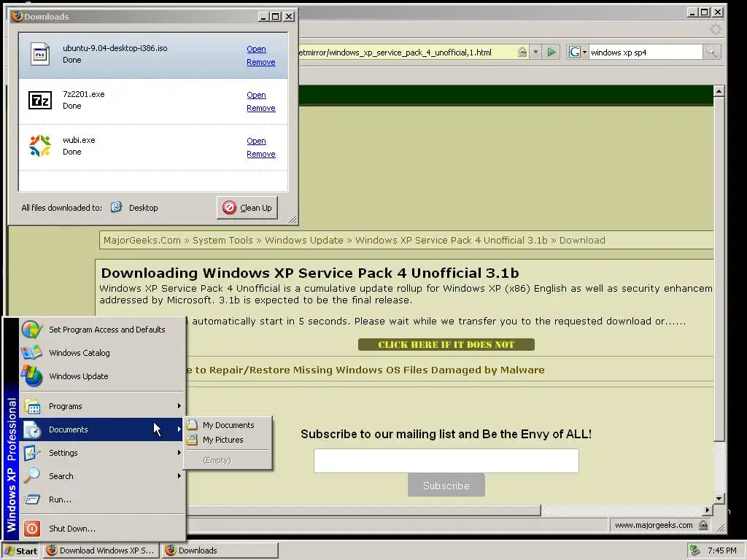Click the MajorGeeks.Com breadcrumb link

(142, 240)
